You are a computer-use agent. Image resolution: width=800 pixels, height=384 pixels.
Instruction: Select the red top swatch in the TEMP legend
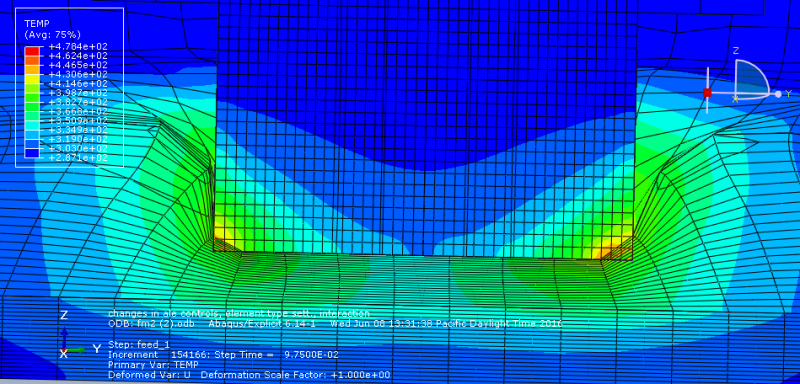(x=31, y=51)
